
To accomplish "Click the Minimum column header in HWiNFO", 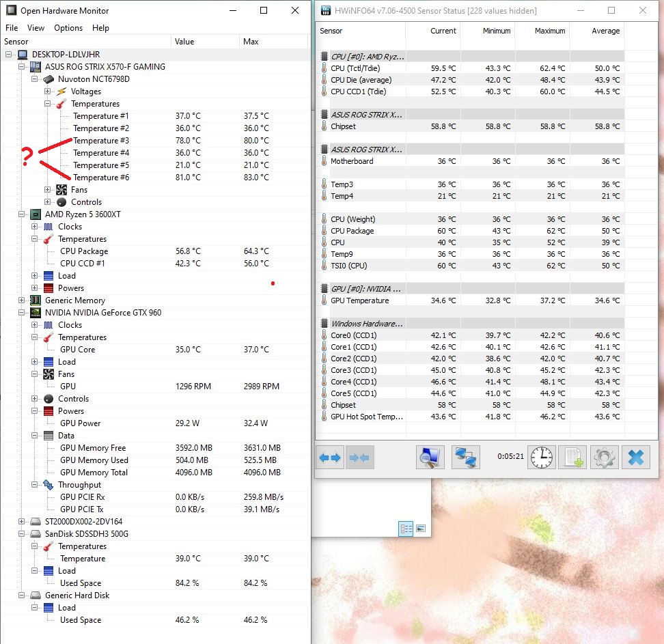I will (x=488, y=31).
